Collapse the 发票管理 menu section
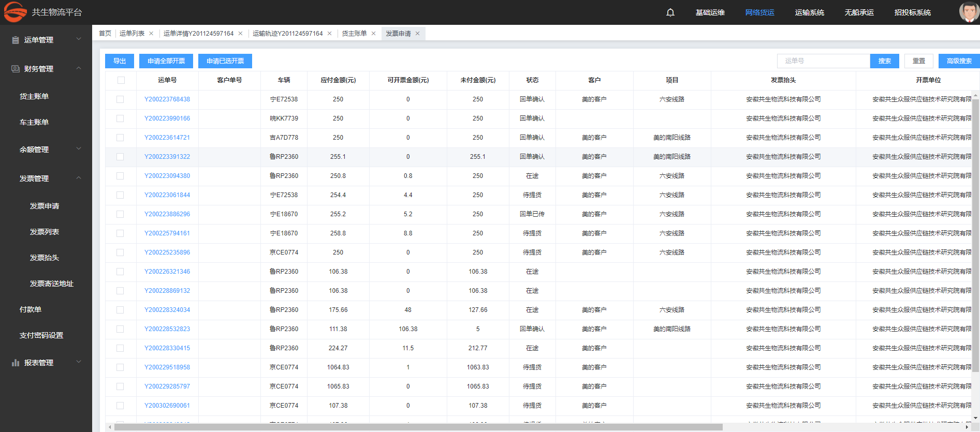The height and width of the screenshot is (432, 980). (x=79, y=178)
